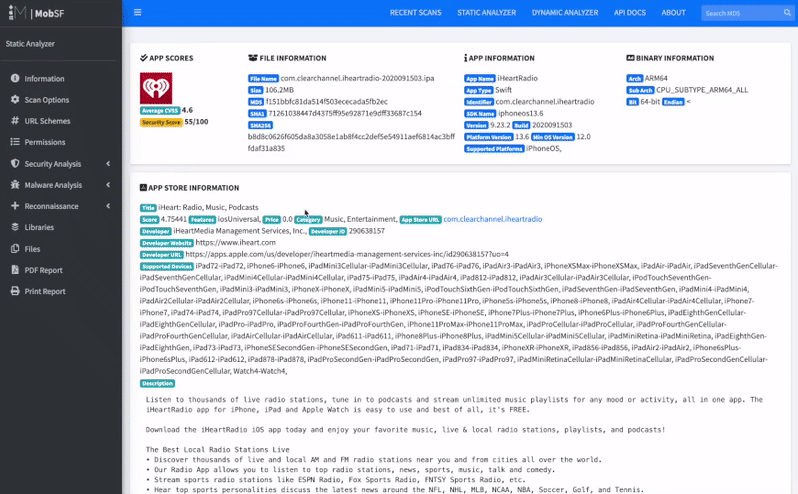The image size is (798, 494).
Task: Click the iHeartRadio app icon
Action: tap(156, 88)
